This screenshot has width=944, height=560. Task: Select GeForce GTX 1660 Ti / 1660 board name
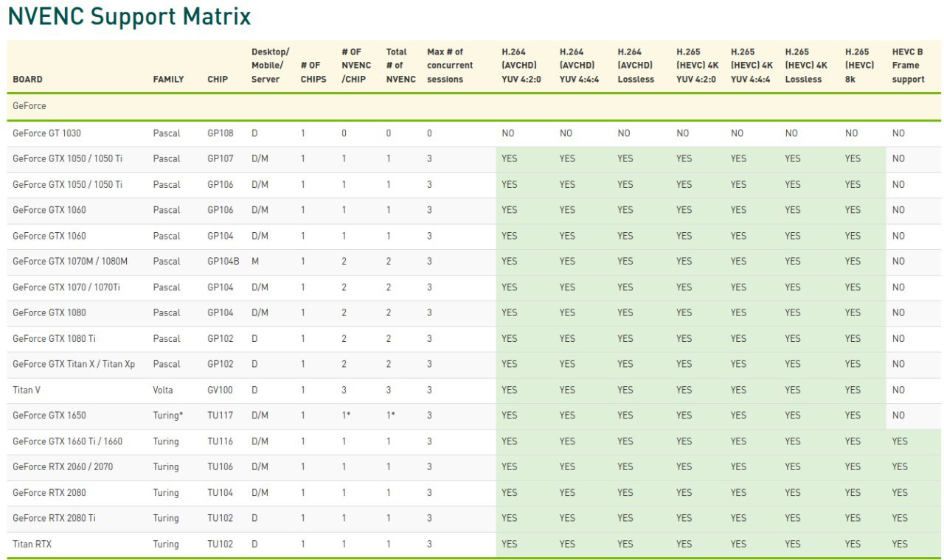pos(68,441)
